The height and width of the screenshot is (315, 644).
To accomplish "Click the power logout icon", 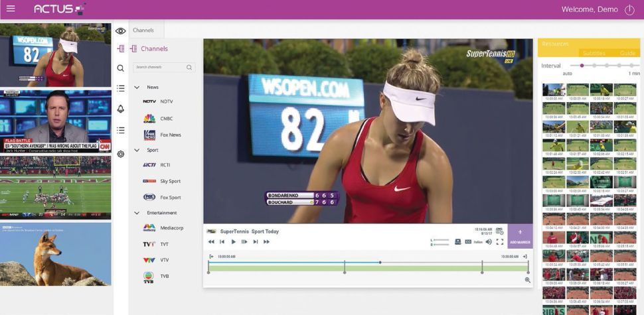I will point(629,10).
